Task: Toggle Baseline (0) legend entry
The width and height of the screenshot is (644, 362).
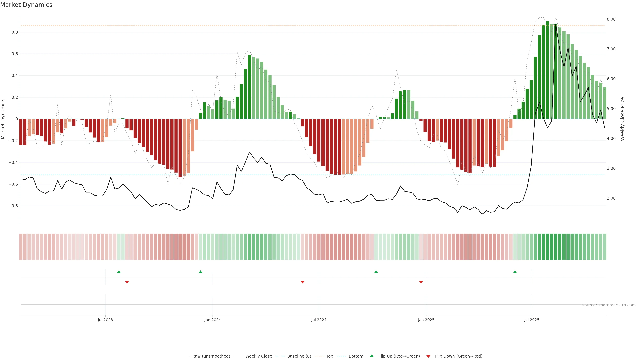Action: [299, 356]
